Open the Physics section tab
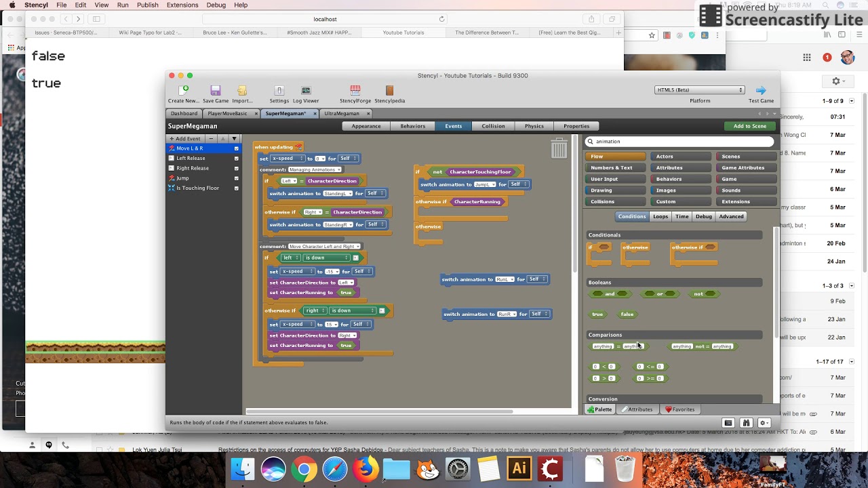 (x=534, y=126)
